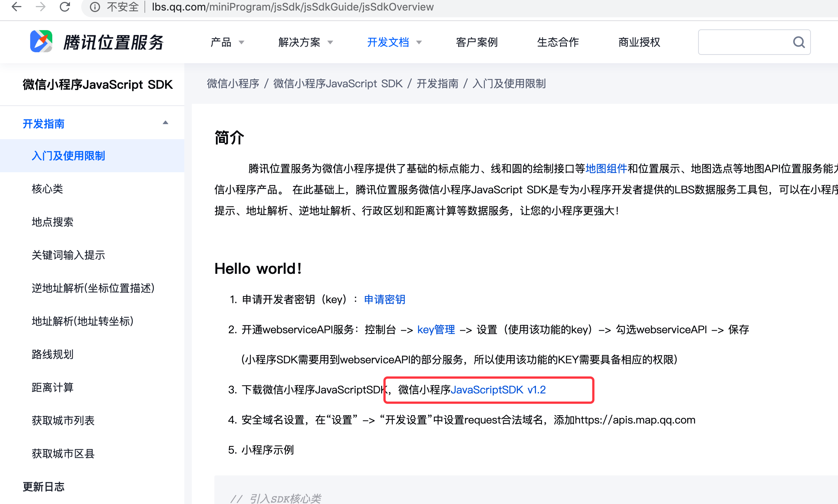
Task: Click the browser forward arrow
Action: point(41,7)
